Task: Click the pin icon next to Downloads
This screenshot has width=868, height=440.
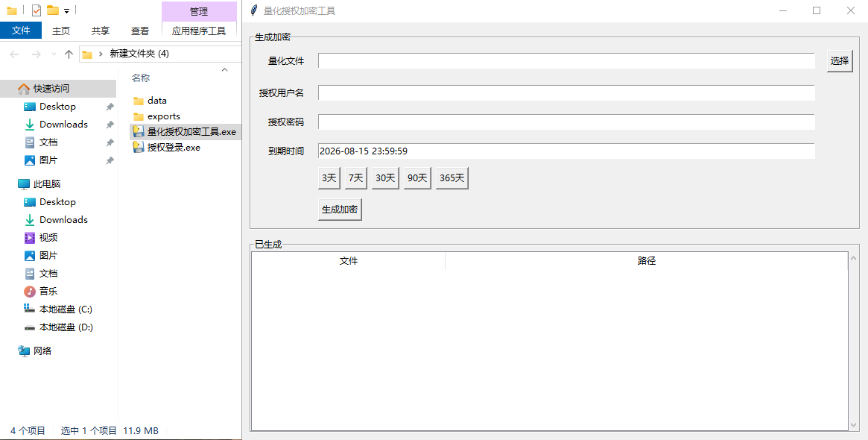Action: pos(110,125)
